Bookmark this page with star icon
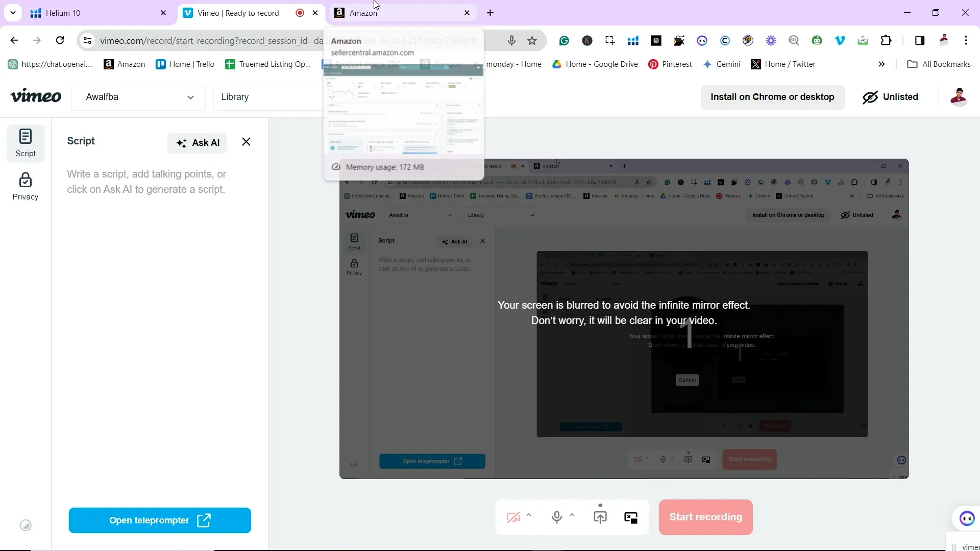The image size is (980, 551). click(532, 40)
